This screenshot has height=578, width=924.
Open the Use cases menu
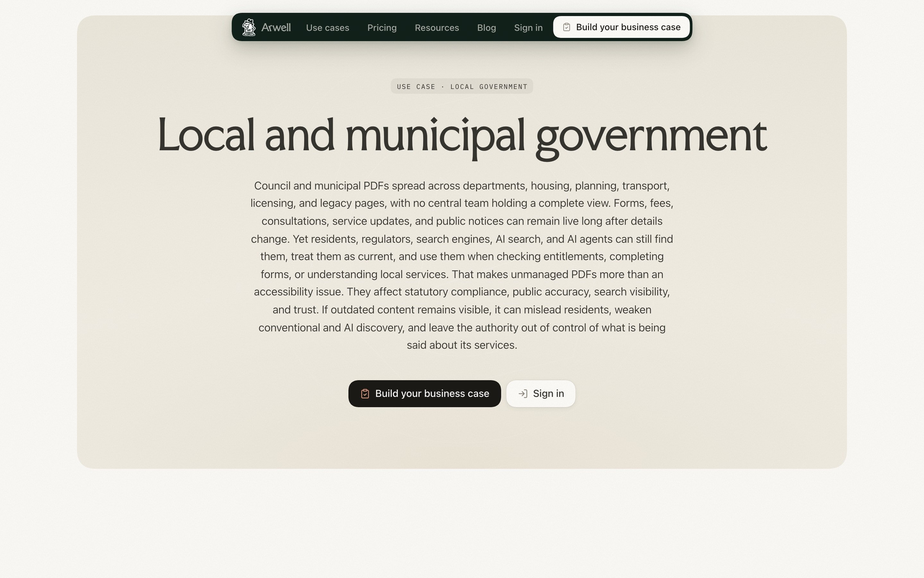328,28
